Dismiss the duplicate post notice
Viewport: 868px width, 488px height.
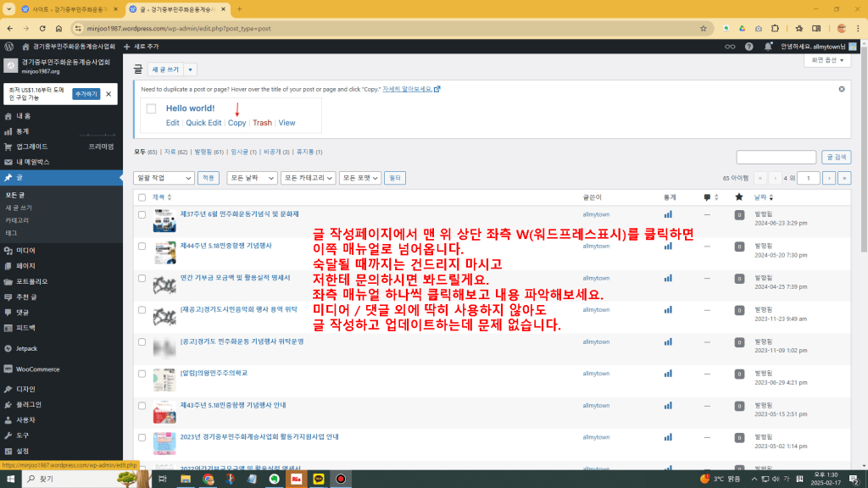(842, 89)
